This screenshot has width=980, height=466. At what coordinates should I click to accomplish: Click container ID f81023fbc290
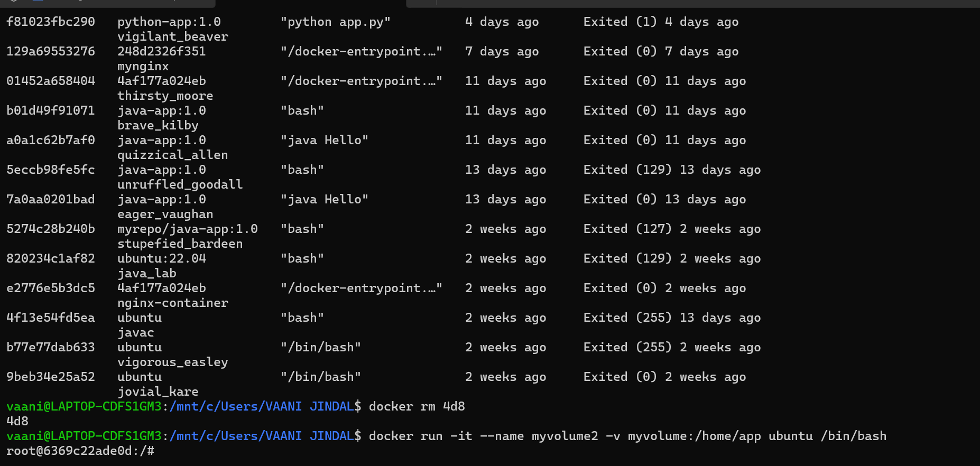51,22
